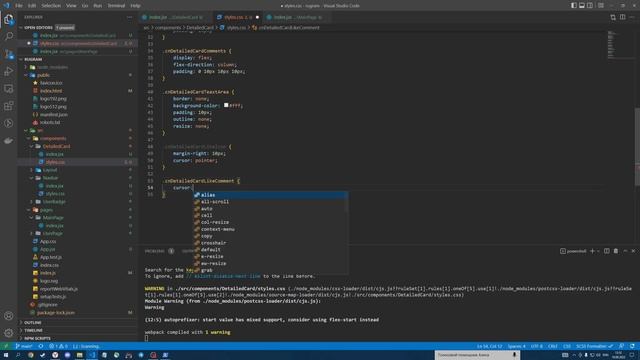
Task: Toggle primary sidebar layout icon
Action: tap(573, 6)
